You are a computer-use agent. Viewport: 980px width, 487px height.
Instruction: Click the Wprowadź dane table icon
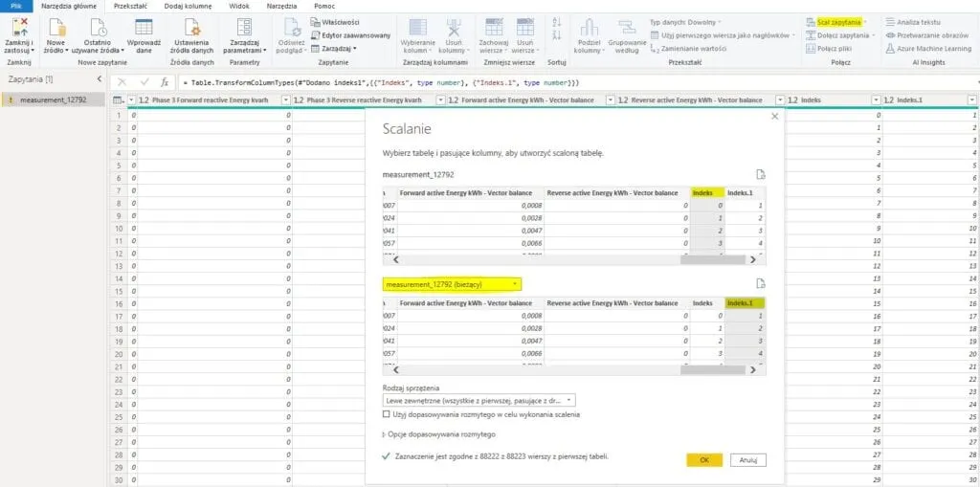point(144,28)
